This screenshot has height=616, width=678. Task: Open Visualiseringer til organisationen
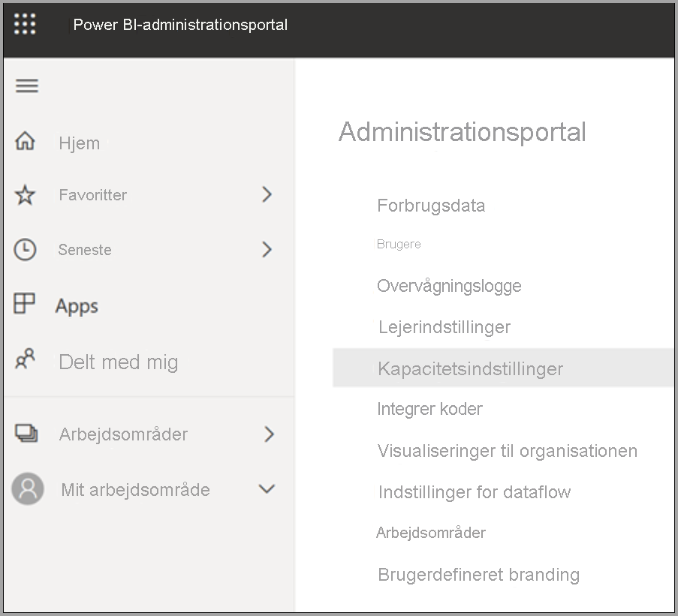508,451
